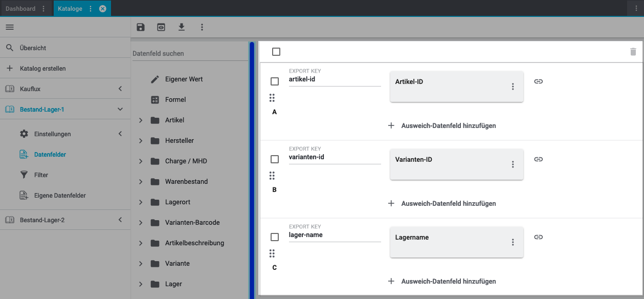
Task: Click the Datenfeld suchen search field
Action: 189,53
